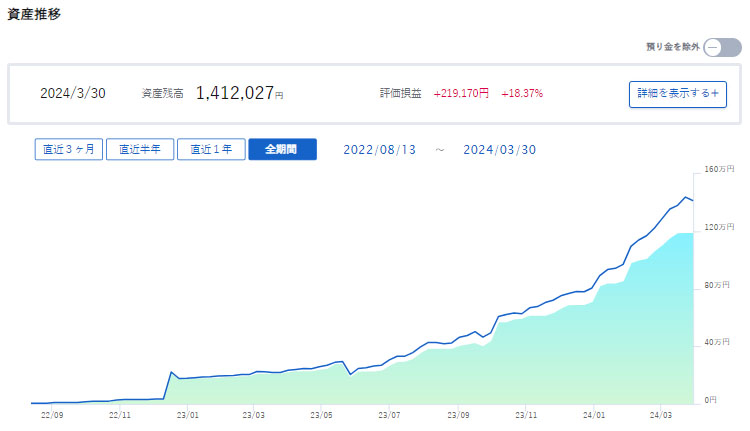
Task: Select the 直近3ヶ月 period tab
Action: (68, 149)
